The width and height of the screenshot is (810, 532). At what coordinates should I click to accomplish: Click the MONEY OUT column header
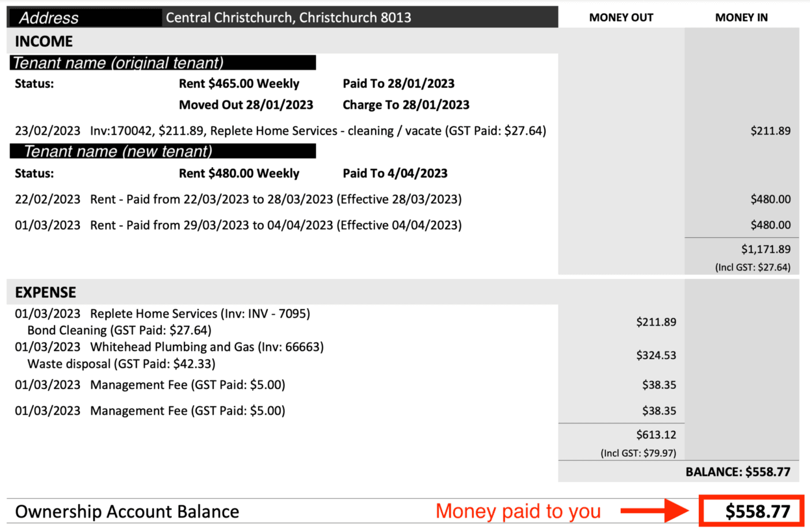[621, 18]
